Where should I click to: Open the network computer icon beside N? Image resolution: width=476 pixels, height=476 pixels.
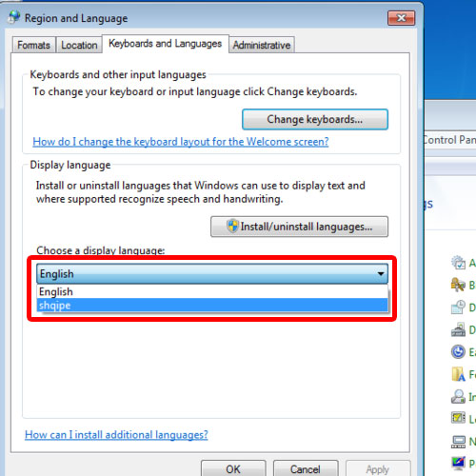[458, 441]
